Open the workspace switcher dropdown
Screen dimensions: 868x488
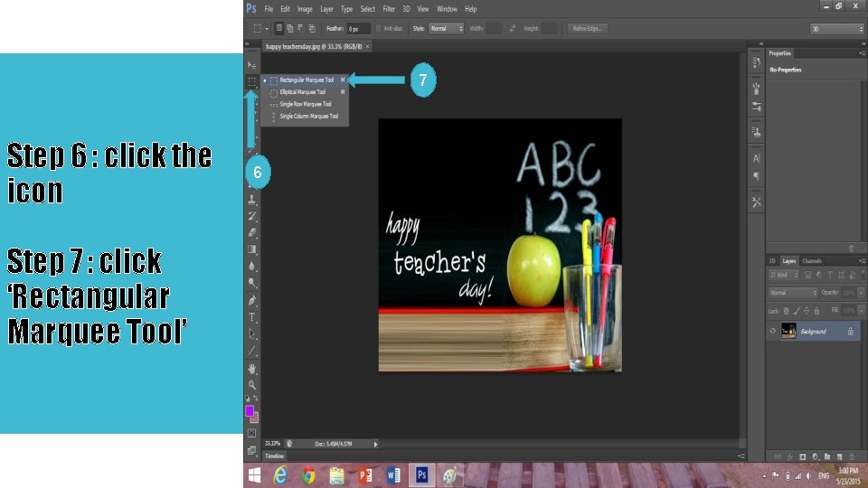click(836, 29)
